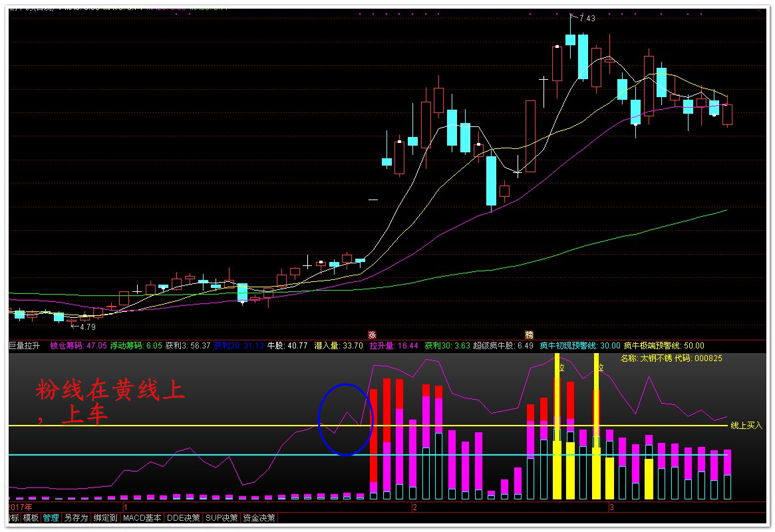Click the orange 榜 marker below the chart
This screenshot has height=532, width=775.
530,335
